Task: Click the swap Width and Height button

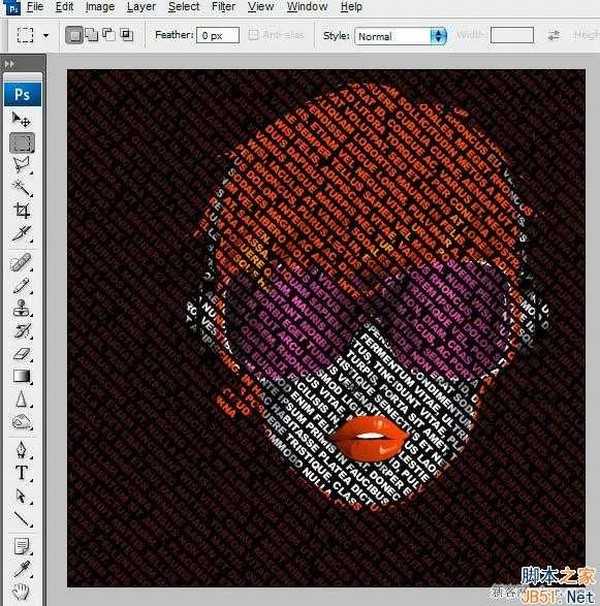Action: 554,36
